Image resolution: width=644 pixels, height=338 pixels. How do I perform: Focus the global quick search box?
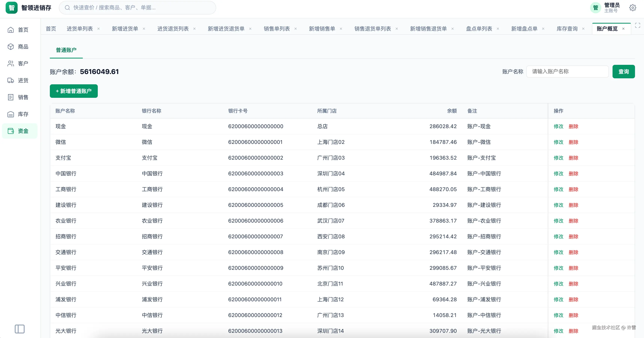click(137, 8)
